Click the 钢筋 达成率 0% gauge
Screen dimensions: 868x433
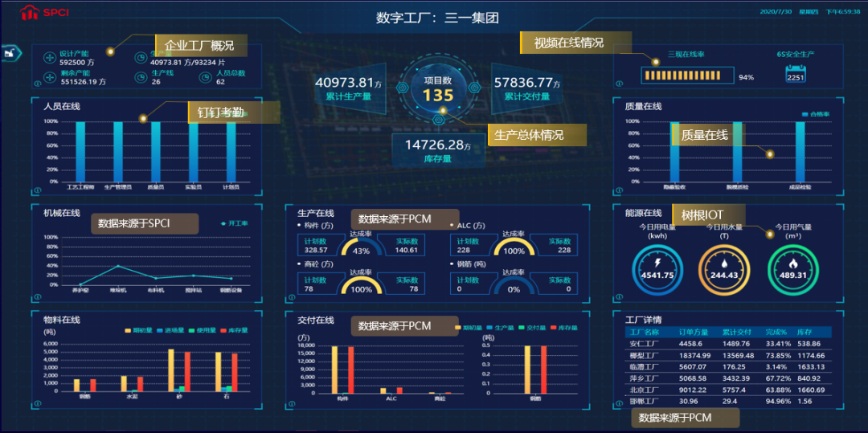tap(513, 284)
